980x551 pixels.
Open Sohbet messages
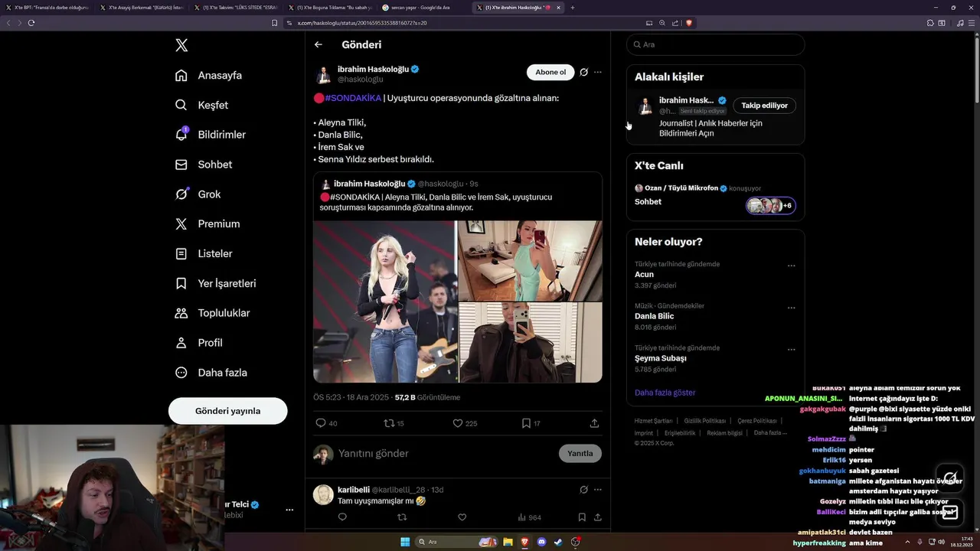pos(204,165)
